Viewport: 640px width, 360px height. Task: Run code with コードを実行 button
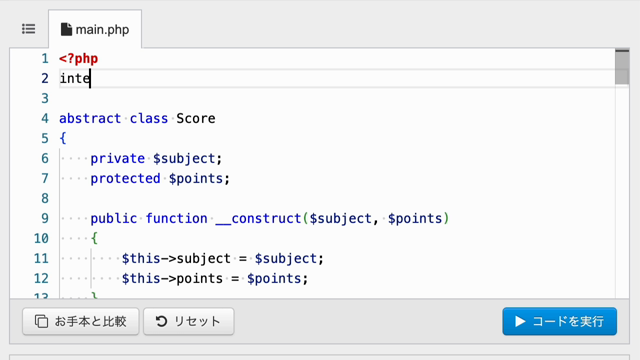click(560, 321)
